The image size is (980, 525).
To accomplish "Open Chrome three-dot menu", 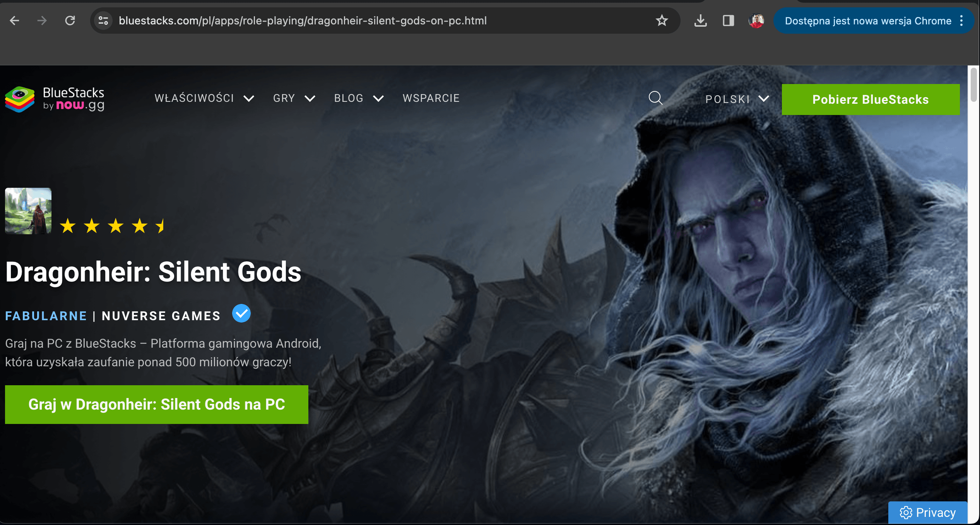I will click(961, 21).
